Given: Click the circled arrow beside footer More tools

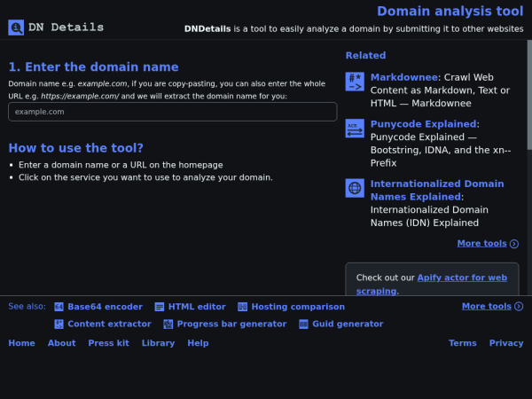Looking at the screenshot, I should (519, 307).
